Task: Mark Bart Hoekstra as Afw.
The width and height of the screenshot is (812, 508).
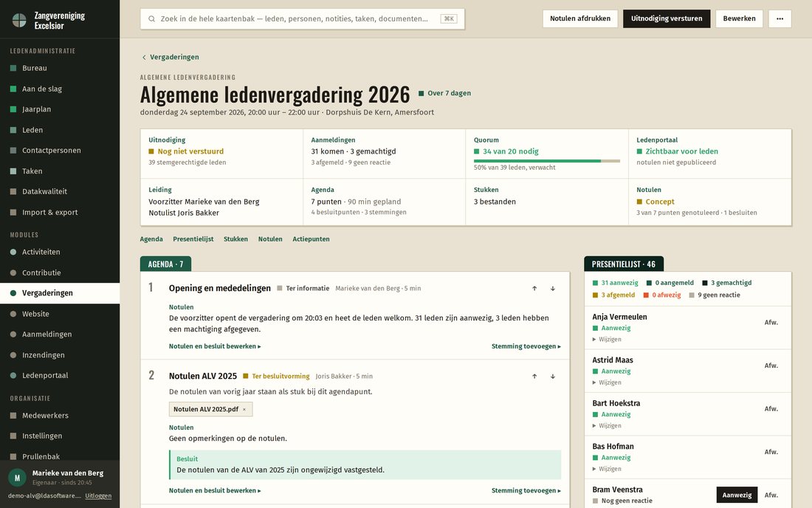Action: point(771,408)
